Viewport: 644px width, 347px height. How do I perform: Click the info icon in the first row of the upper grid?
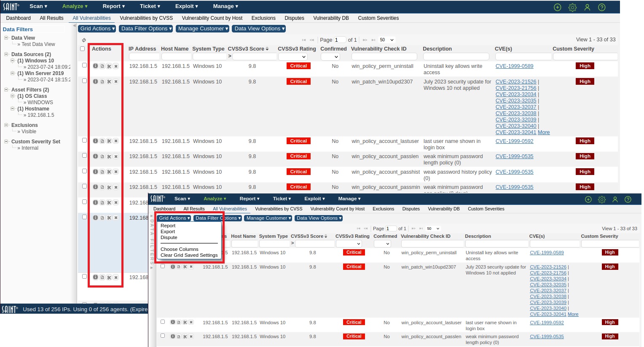pyautogui.click(x=95, y=66)
